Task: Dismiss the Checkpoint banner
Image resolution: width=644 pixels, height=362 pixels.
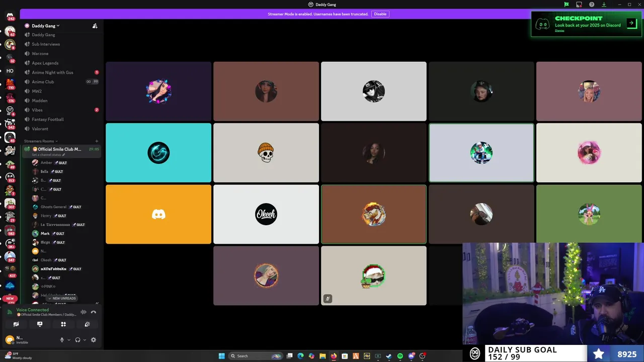Action: coord(559,31)
